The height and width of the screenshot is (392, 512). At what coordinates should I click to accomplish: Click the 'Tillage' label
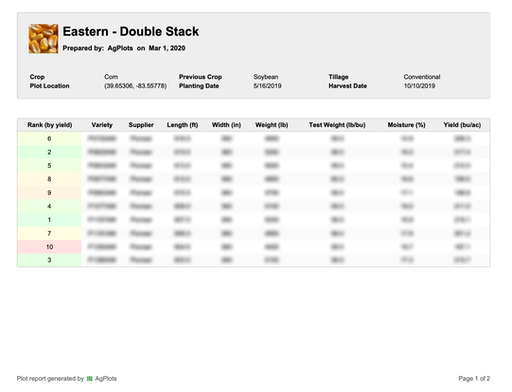tap(338, 77)
